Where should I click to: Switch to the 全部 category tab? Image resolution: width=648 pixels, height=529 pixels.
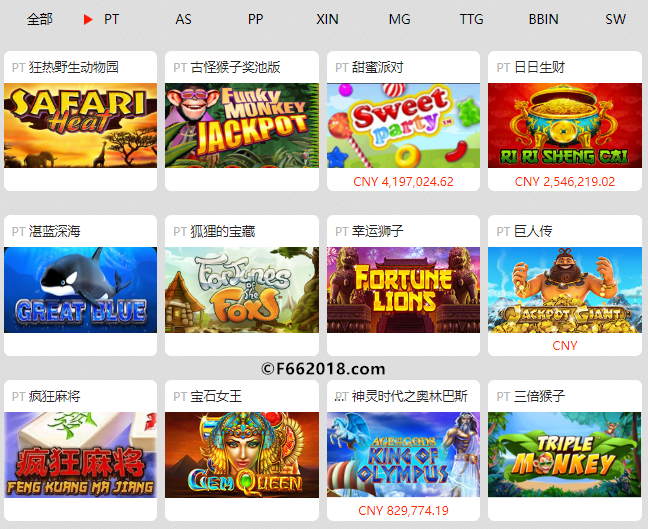40,19
